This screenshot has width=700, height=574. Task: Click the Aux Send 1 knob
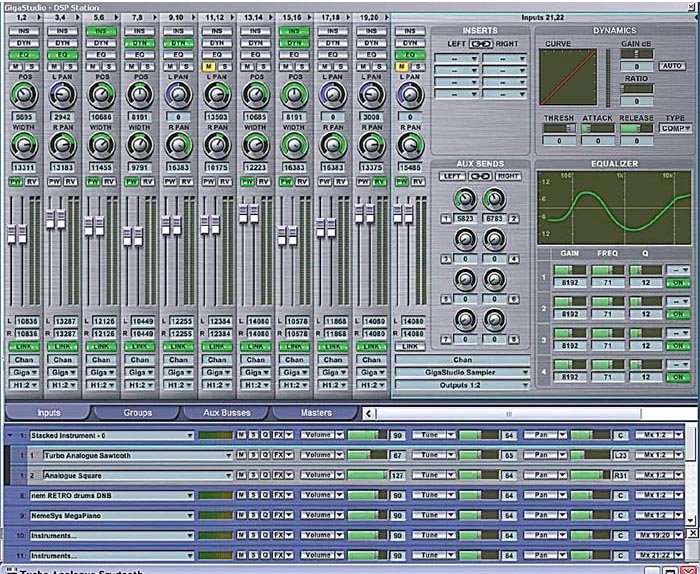point(465,200)
